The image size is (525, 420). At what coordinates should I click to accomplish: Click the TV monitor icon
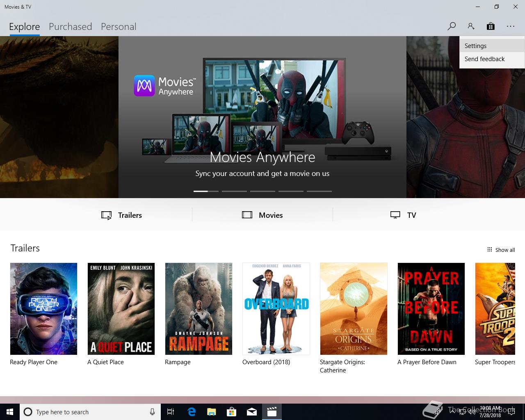[395, 215]
